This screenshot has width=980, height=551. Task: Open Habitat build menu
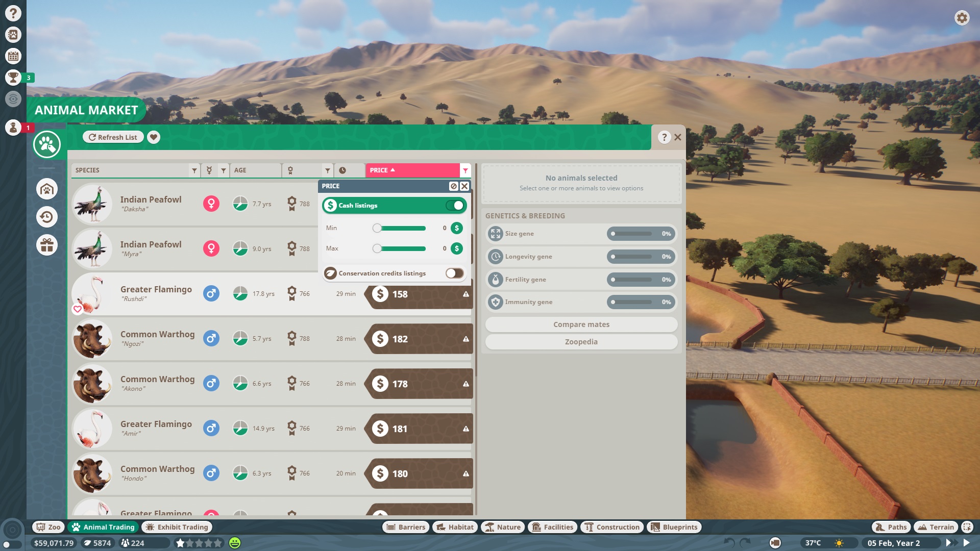click(455, 527)
